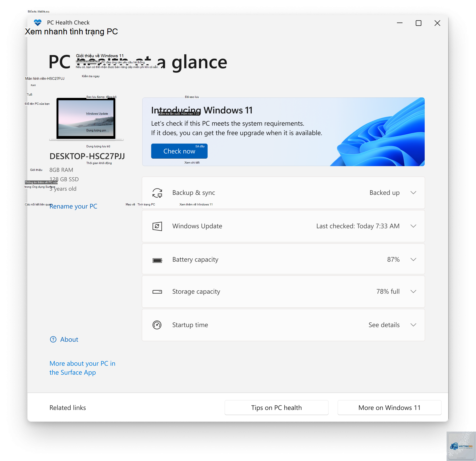The width and height of the screenshot is (476, 461).
Task: Click the 8GB RAM text
Action: coord(61,170)
